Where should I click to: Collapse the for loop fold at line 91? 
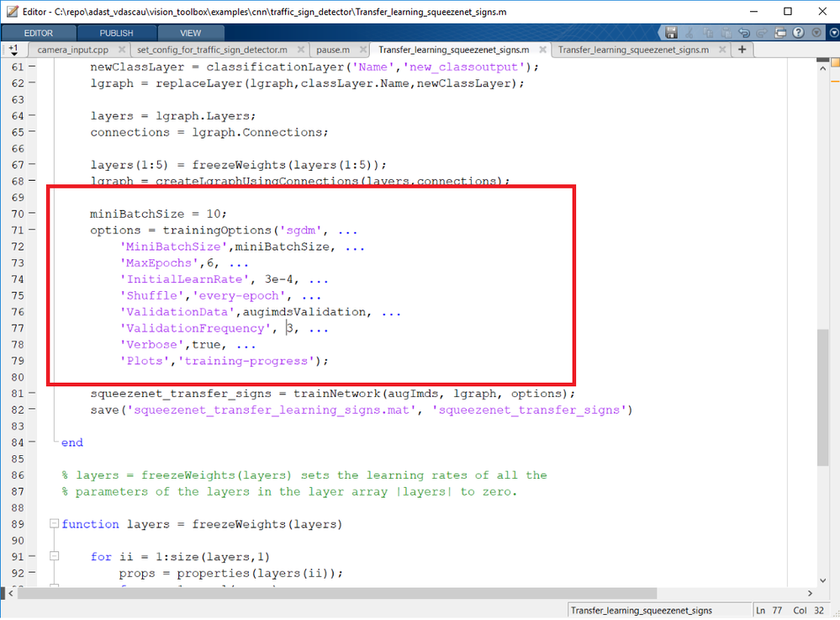point(54,556)
